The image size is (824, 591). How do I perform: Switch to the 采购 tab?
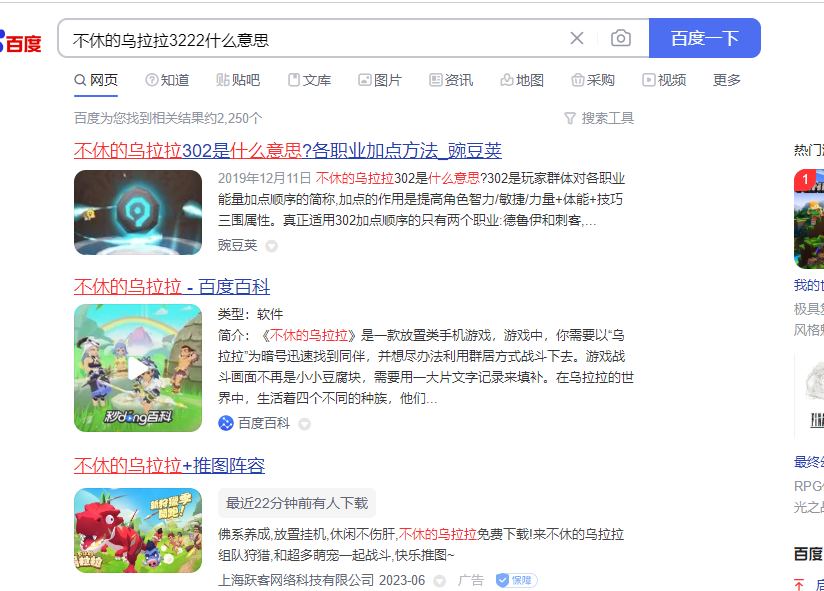pos(593,80)
